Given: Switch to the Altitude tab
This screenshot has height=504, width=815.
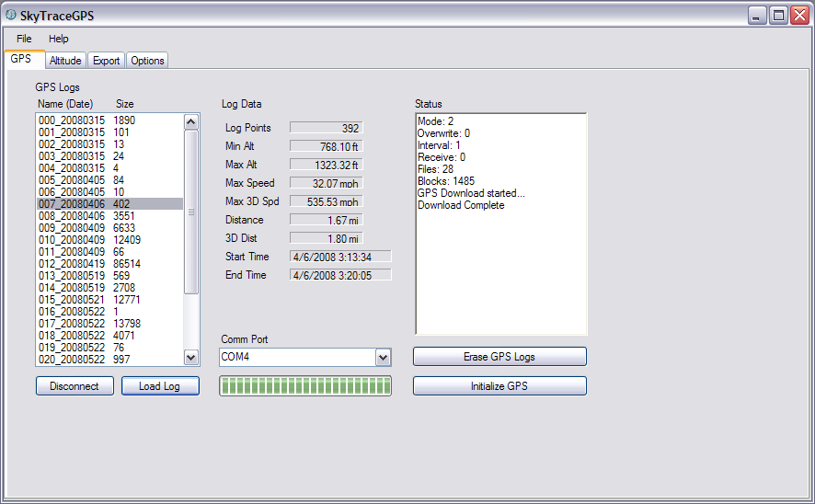Looking at the screenshot, I should tap(65, 61).
